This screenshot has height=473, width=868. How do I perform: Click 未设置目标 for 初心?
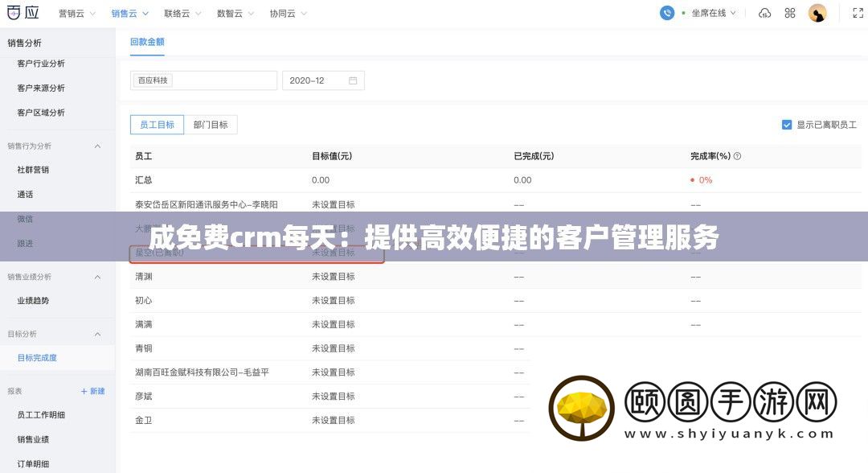pyautogui.click(x=334, y=301)
